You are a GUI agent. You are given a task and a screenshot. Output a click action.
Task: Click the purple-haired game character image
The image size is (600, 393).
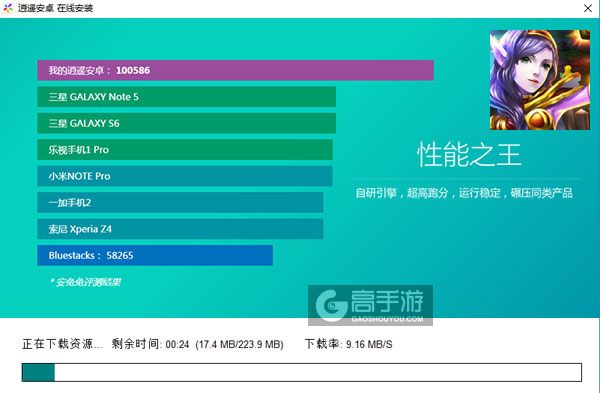tap(540, 80)
